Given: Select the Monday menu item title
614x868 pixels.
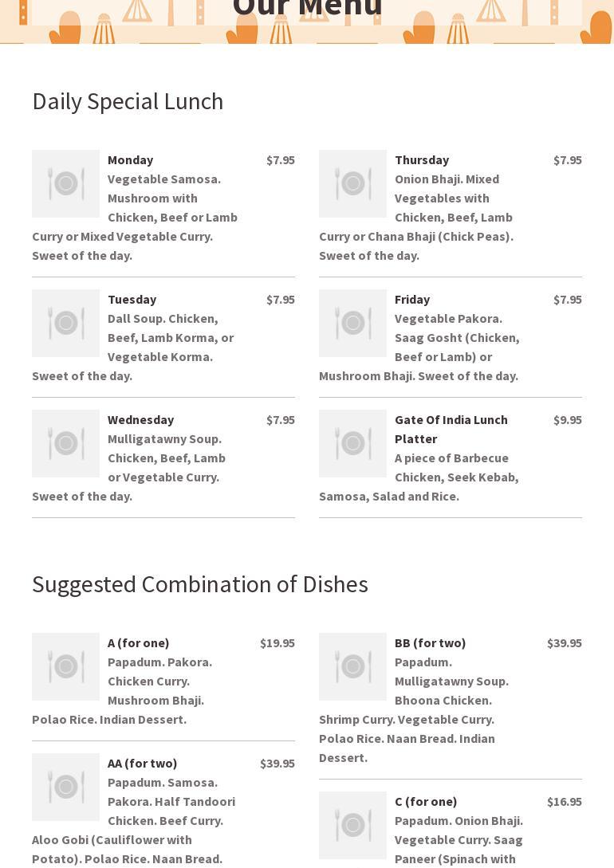Looking at the screenshot, I should 130,159.
